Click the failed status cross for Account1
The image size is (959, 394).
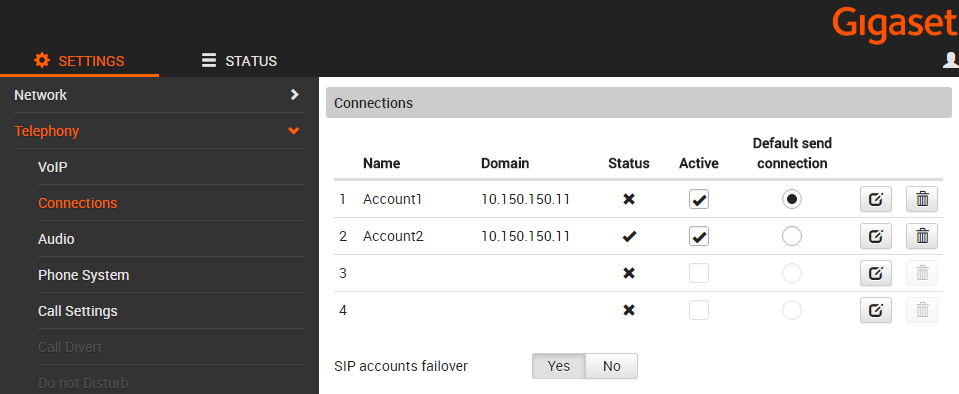629,199
